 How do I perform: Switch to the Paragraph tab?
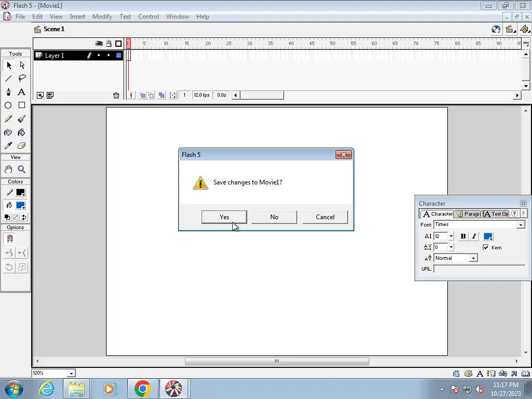(468, 214)
